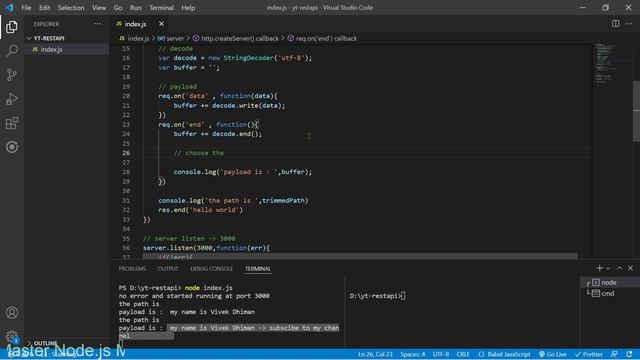
Task: Open the Explorer view in activity bar
Action: 12,27
